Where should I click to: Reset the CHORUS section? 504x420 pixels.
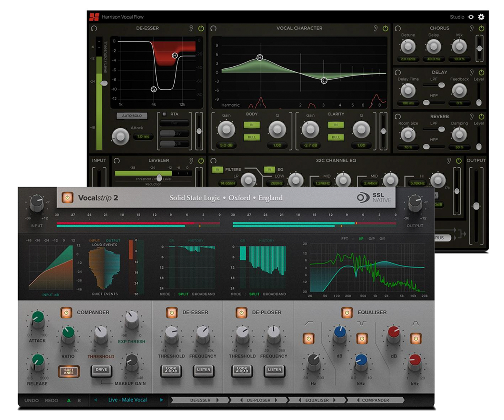(398, 28)
